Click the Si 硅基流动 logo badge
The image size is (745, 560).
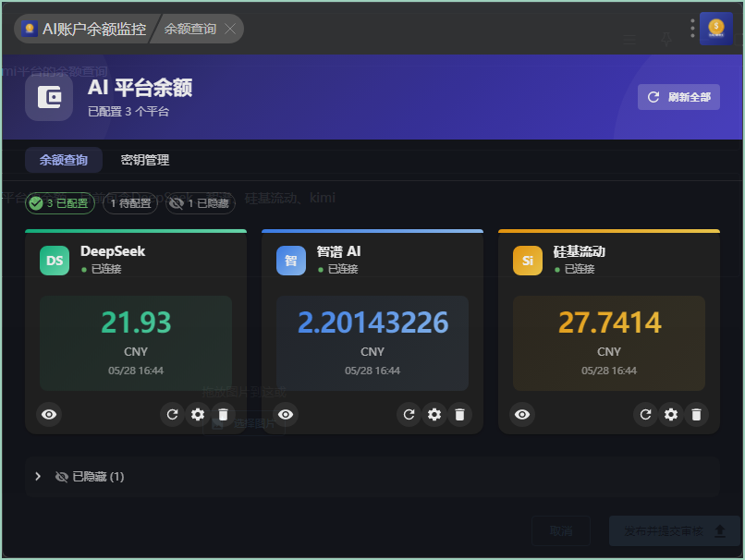pyautogui.click(x=528, y=261)
